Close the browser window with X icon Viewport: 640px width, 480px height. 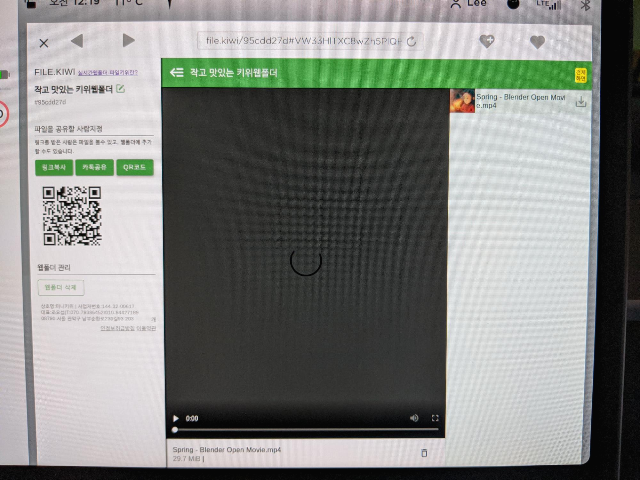point(43,43)
